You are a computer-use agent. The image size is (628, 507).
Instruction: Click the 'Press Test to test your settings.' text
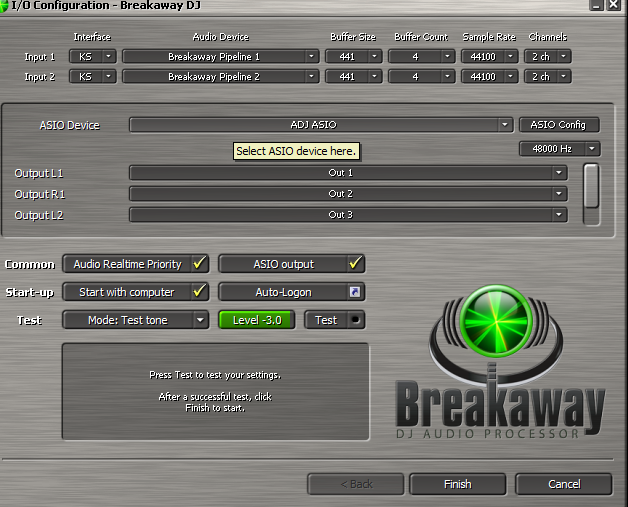click(215, 375)
